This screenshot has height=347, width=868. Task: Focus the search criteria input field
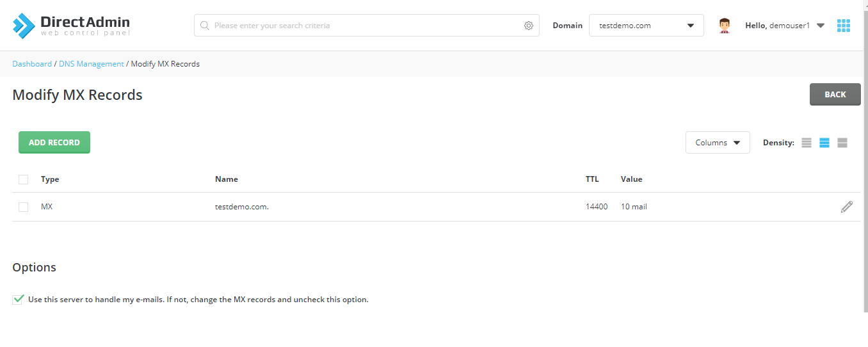click(x=367, y=26)
